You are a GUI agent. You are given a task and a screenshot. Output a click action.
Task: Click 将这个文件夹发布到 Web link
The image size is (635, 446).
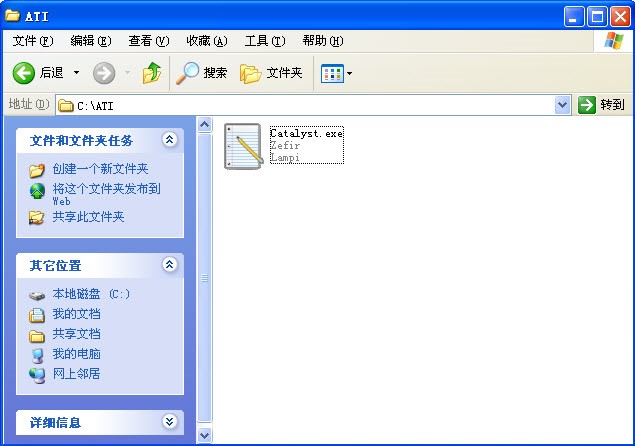pyautogui.click(x=106, y=194)
